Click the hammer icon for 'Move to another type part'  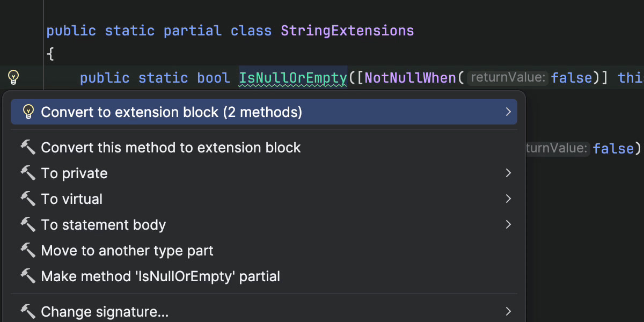[x=28, y=250]
